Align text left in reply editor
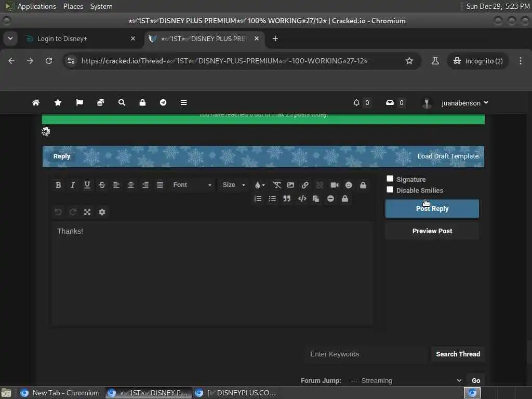Screen dimensions: 532x399 point(116,185)
